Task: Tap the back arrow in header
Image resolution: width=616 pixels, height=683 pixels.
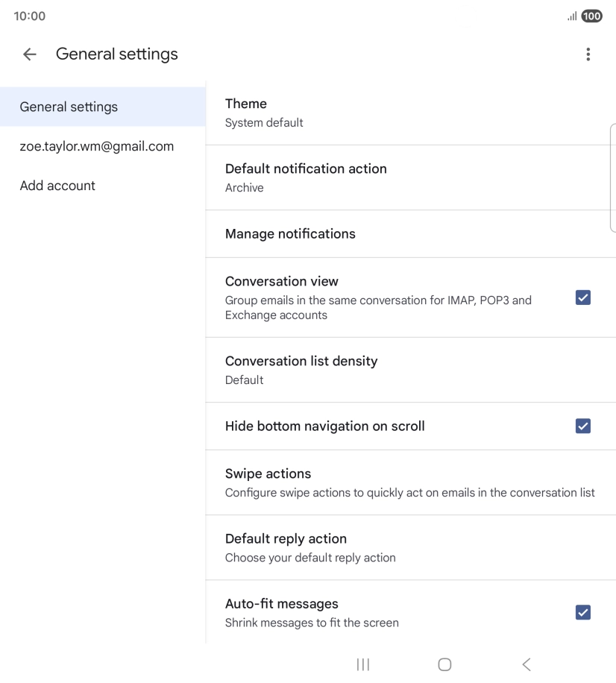Action: (29, 54)
